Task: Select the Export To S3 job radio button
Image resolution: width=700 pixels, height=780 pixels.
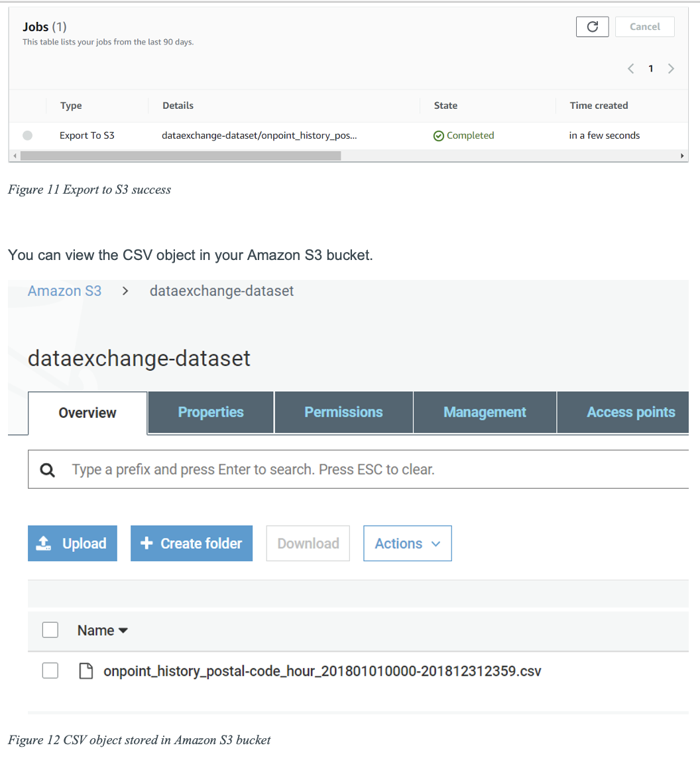Action: (x=27, y=135)
